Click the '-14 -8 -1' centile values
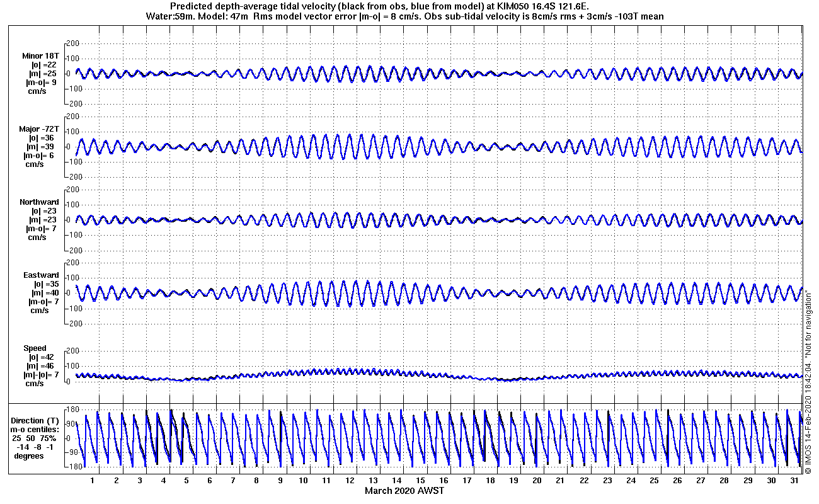 [33, 447]
